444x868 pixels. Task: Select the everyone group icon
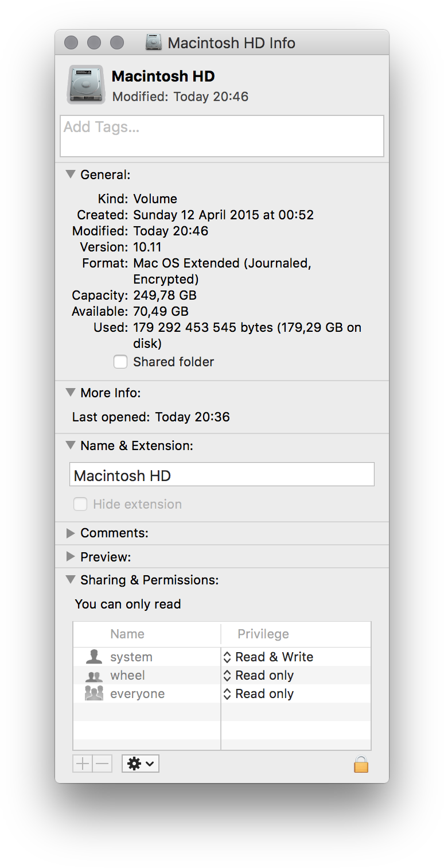coord(94,693)
